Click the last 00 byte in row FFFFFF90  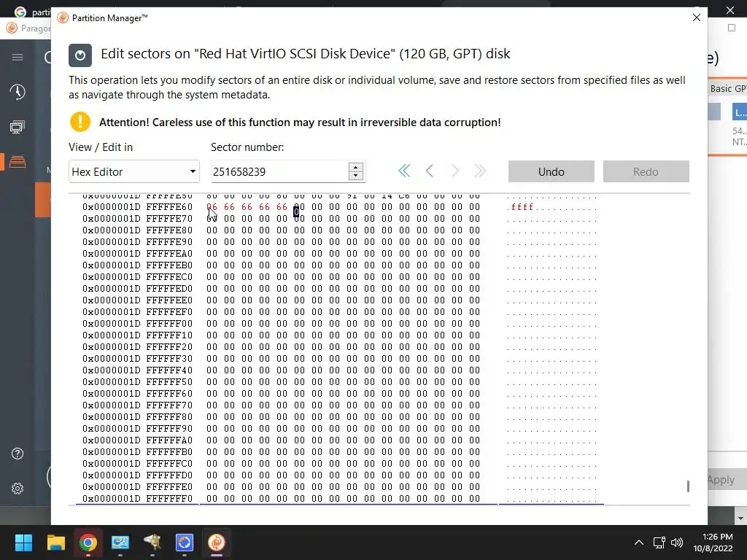[474, 429]
